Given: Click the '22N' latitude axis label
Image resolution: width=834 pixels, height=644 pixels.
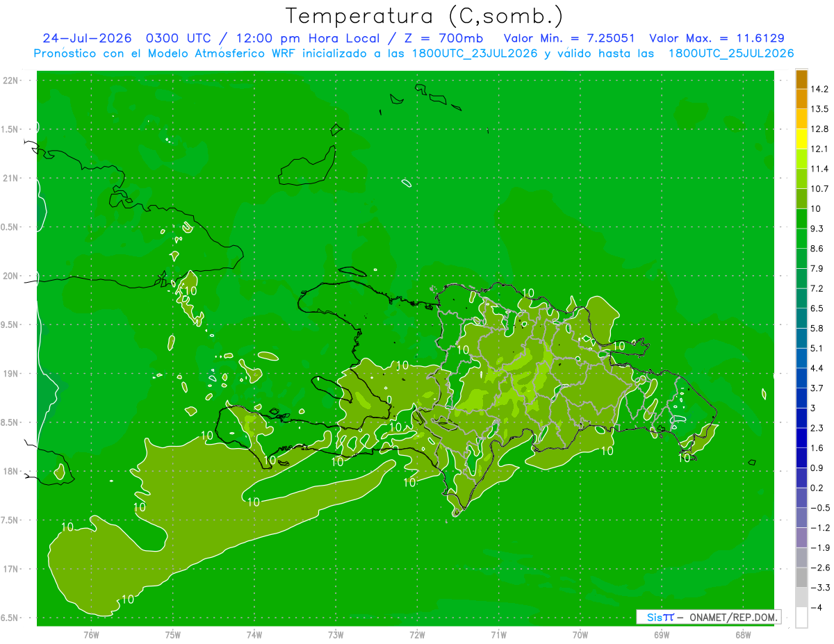Looking at the screenshot, I should 12,81.
